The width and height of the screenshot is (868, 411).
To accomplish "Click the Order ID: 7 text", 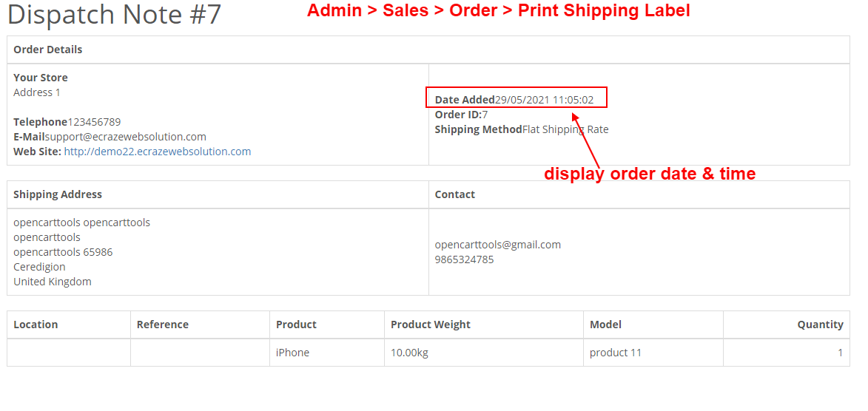I will (x=461, y=115).
